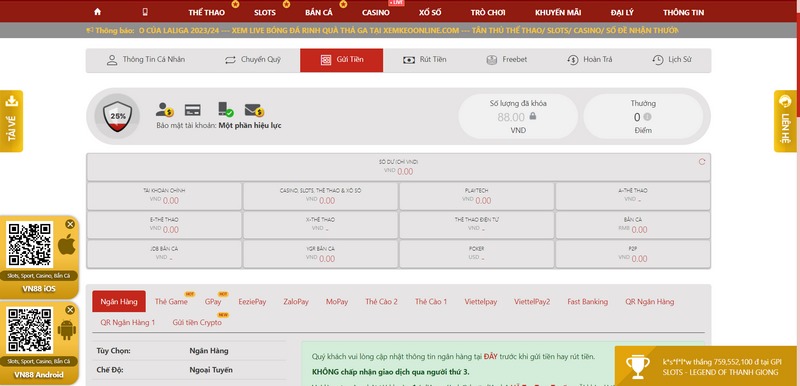The image size is (800, 386).
Task: Scan the VN88 Android QR code thumbnail
Action: click(29, 330)
